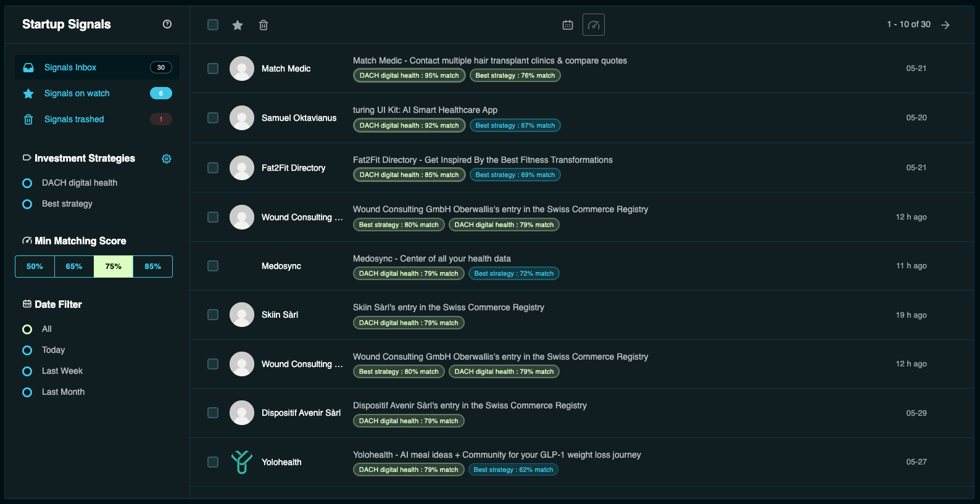
Task: Open Signals on watch list
Action: click(x=97, y=93)
